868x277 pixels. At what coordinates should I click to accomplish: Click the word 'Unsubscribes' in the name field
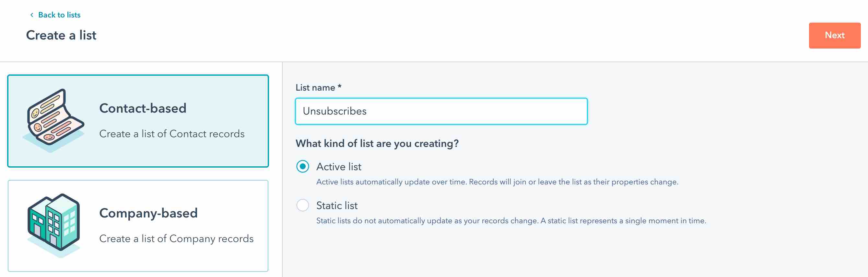(334, 111)
